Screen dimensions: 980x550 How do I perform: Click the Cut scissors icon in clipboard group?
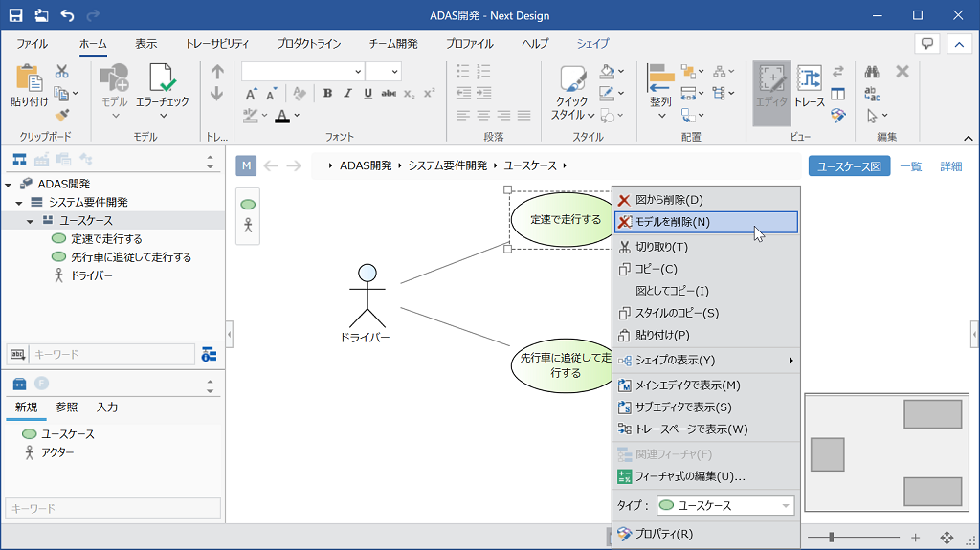[x=62, y=71]
